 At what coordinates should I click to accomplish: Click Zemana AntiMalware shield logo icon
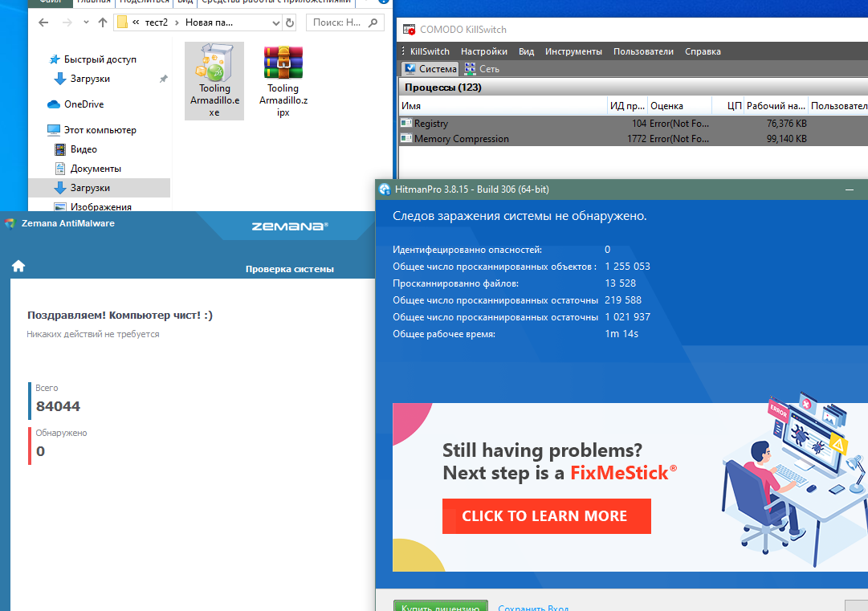point(10,223)
